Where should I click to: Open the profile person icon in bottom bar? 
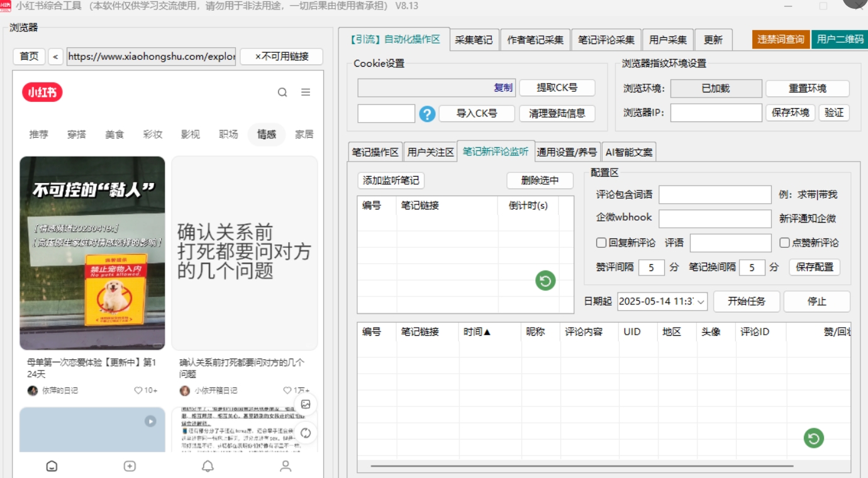click(286, 466)
